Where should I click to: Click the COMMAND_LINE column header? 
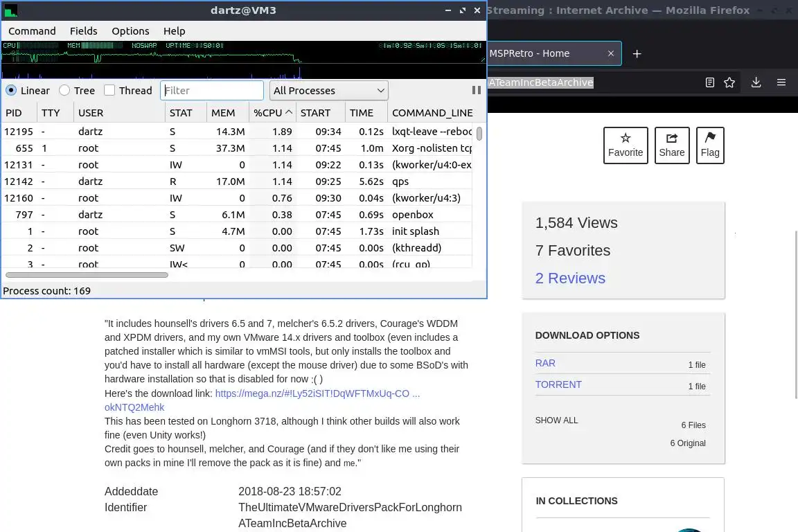[x=432, y=113]
